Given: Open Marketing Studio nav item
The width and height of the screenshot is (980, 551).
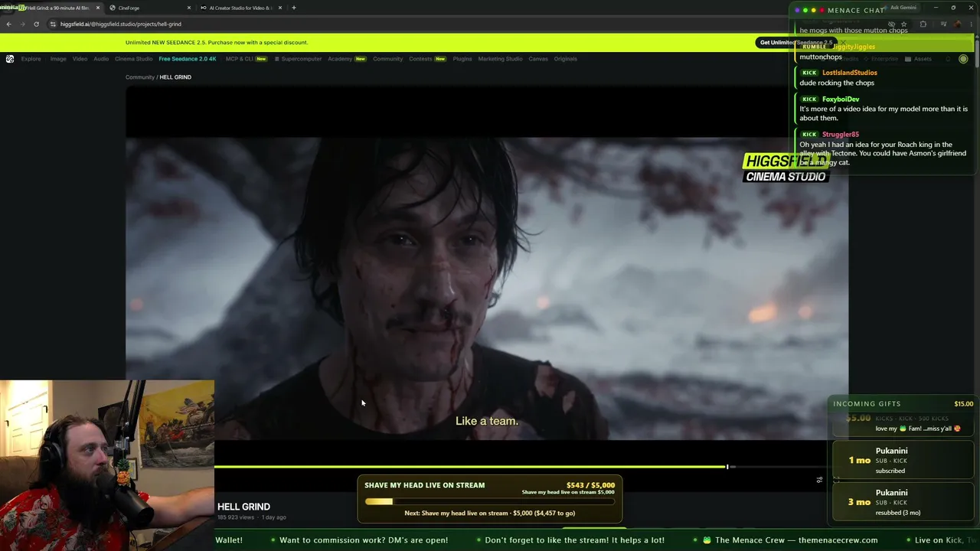Looking at the screenshot, I should (x=500, y=59).
